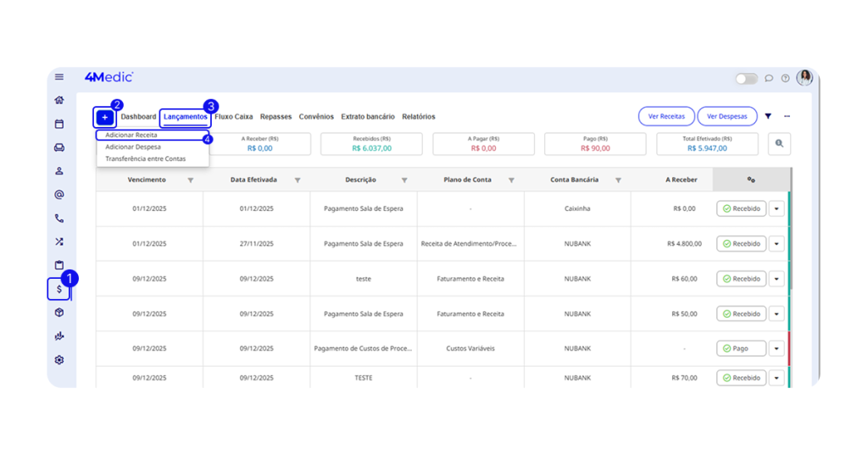Click the search magnifier button

tap(779, 144)
